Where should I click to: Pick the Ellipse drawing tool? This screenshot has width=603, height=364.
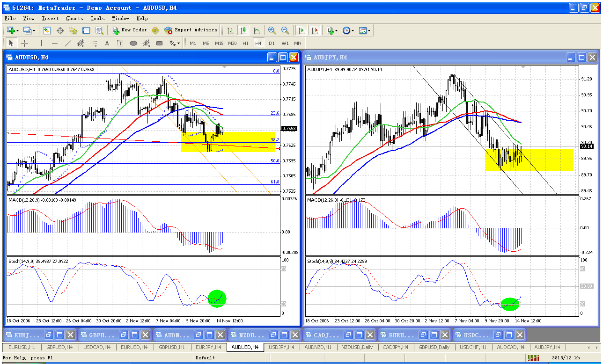pyautogui.click(x=133, y=43)
